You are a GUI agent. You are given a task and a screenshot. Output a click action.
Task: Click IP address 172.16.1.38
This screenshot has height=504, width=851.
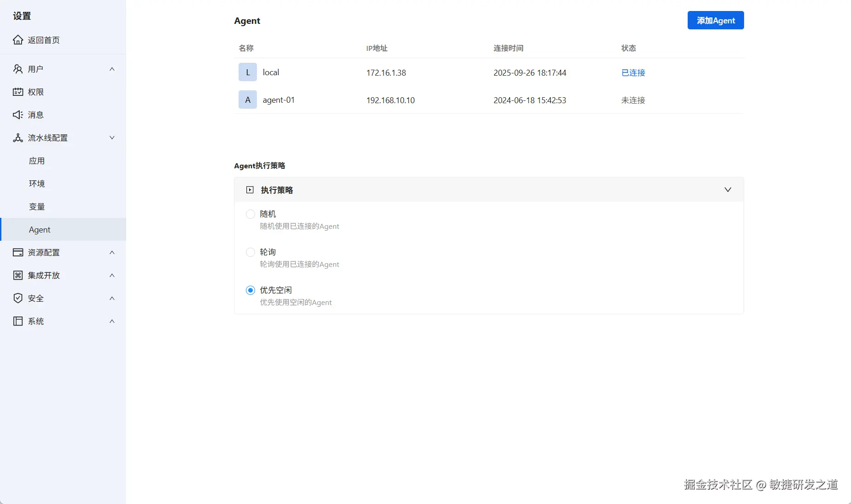point(386,72)
